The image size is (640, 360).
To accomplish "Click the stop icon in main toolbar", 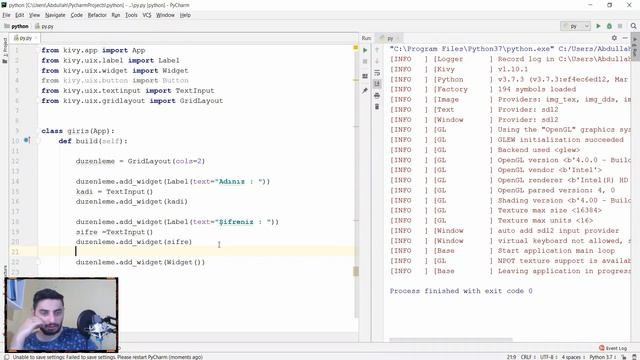I will (620, 26).
